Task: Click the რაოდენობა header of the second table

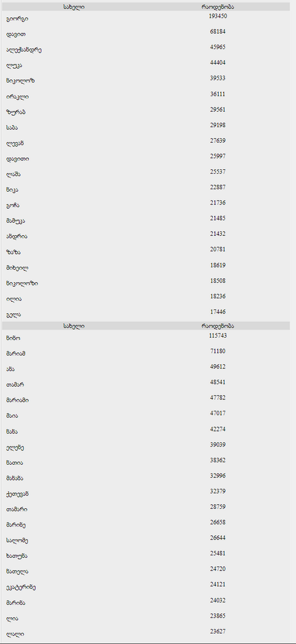Action: click(x=217, y=326)
